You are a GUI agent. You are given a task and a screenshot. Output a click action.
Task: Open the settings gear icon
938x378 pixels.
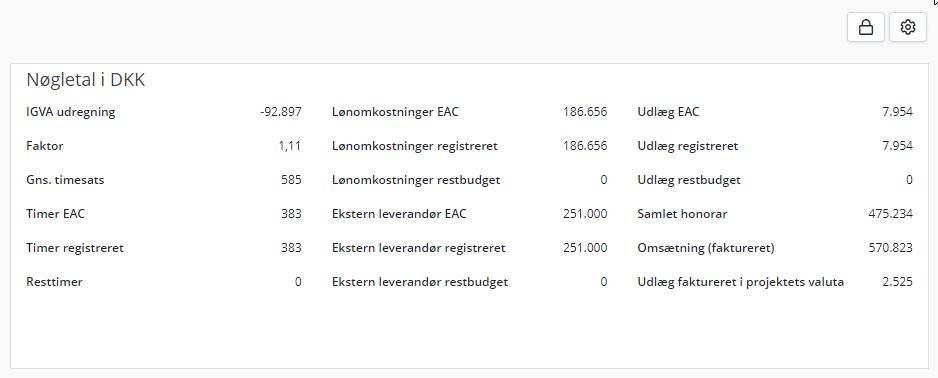tap(907, 28)
